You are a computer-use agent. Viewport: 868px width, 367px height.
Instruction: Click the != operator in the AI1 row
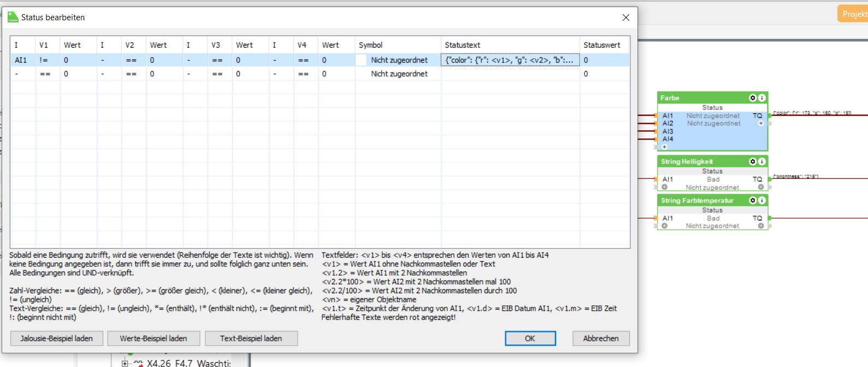point(48,60)
